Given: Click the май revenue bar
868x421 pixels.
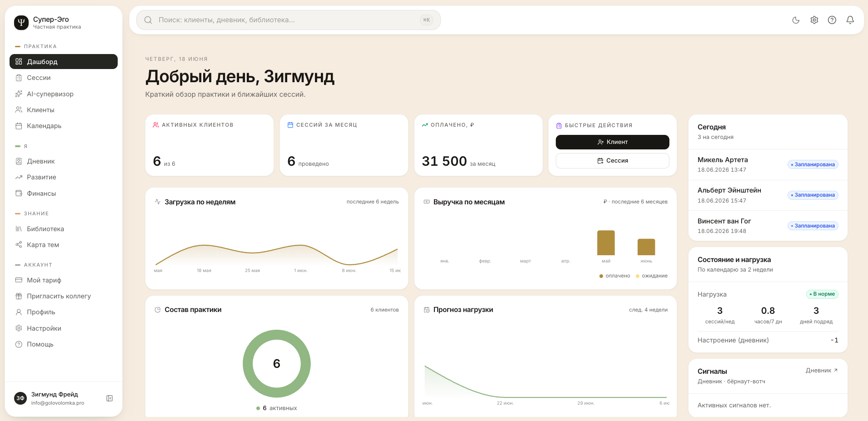Looking at the screenshot, I should tap(606, 243).
